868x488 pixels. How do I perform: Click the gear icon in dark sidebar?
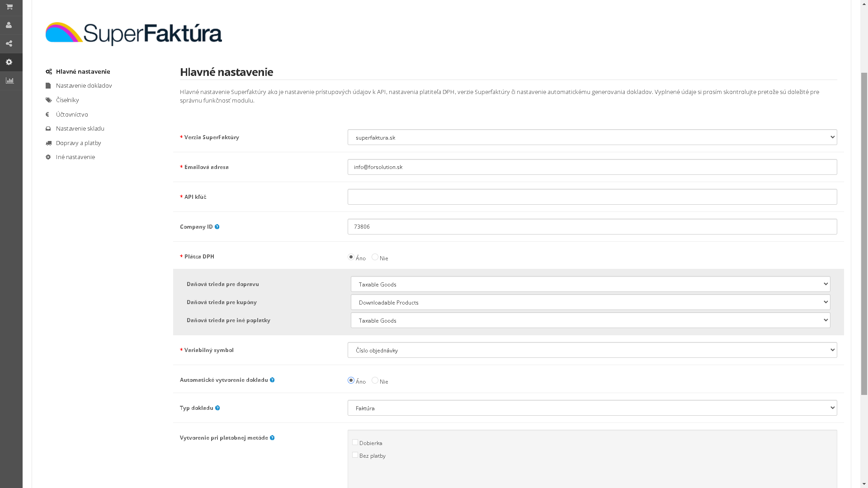click(9, 62)
